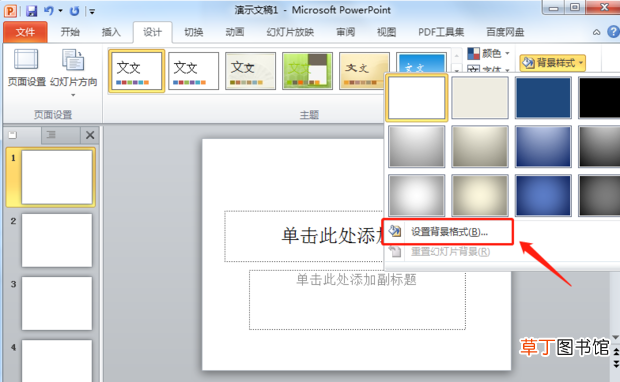Select slide 1 thumbnail
Image resolution: width=620 pixels, height=382 pixels.
[57, 177]
